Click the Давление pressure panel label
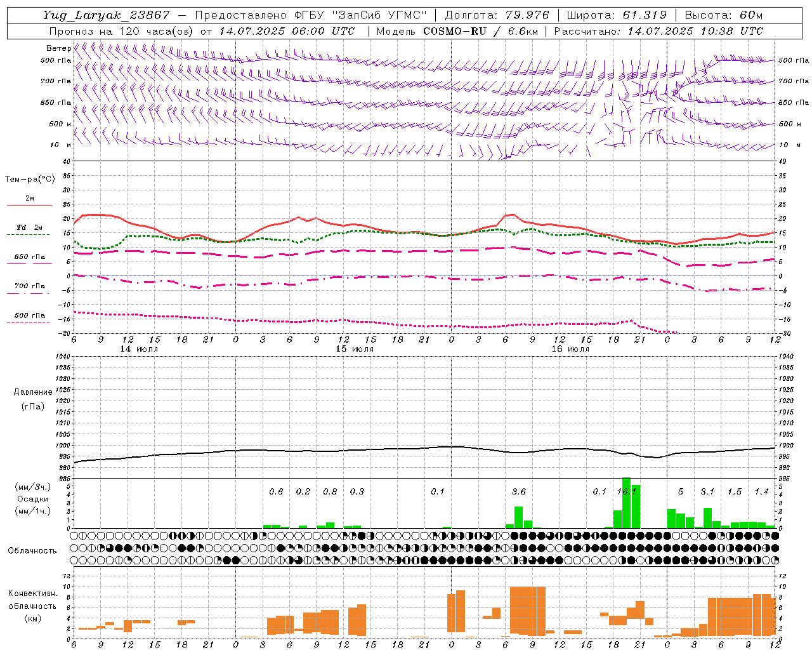Viewport: 812px width, 650px height. click(x=33, y=392)
